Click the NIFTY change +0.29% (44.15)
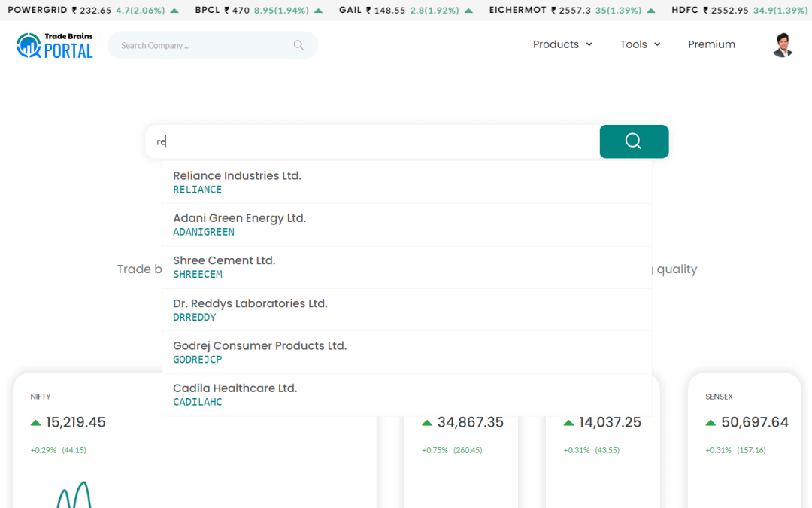812x508 pixels. [59, 450]
